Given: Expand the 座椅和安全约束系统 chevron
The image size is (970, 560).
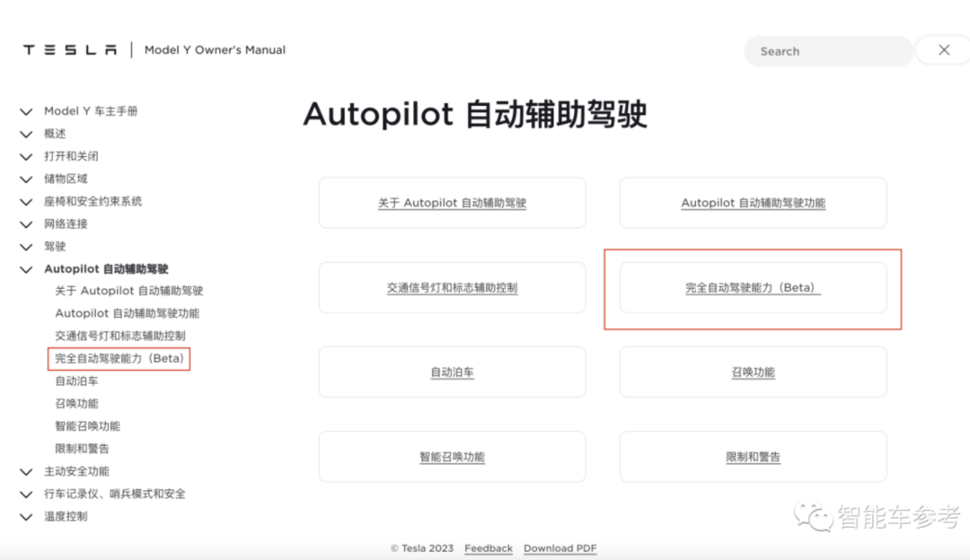Looking at the screenshot, I should pyautogui.click(x=26, y=202).
